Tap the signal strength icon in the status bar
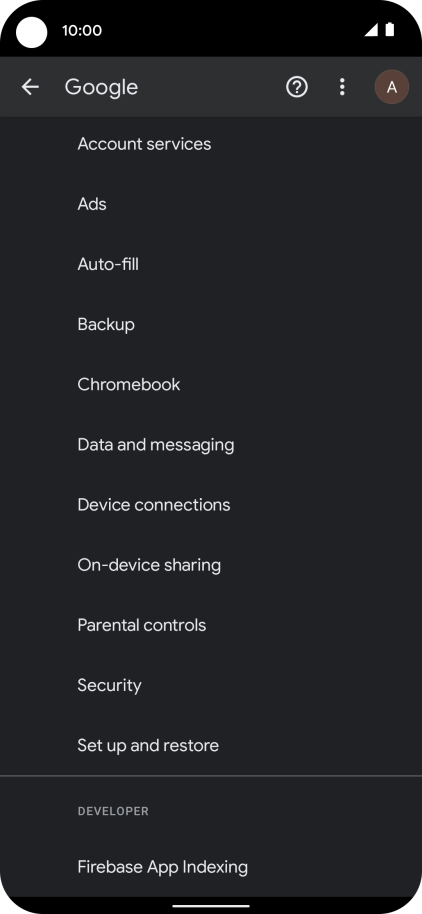 371,30
